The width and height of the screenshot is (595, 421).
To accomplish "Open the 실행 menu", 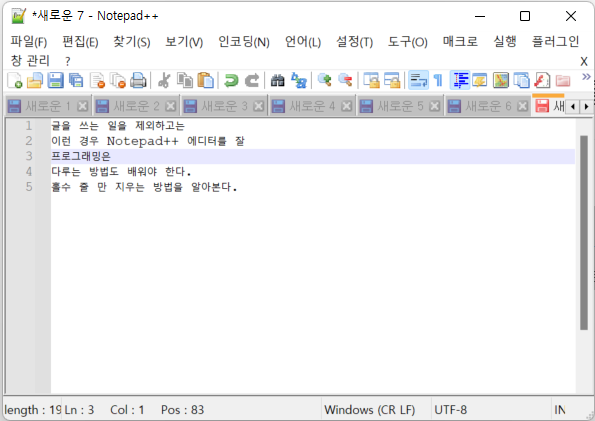I will click(505, 41).
